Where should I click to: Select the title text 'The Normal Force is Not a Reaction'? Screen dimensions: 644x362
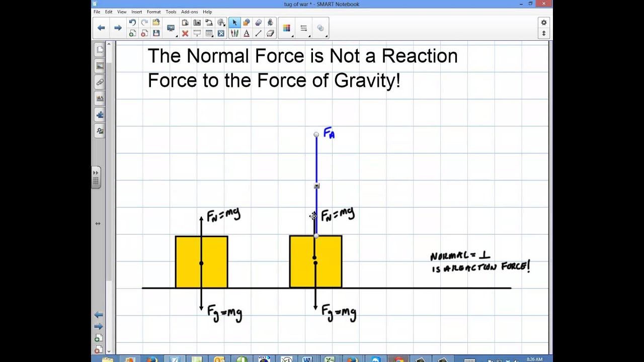[x=302, y=55]
